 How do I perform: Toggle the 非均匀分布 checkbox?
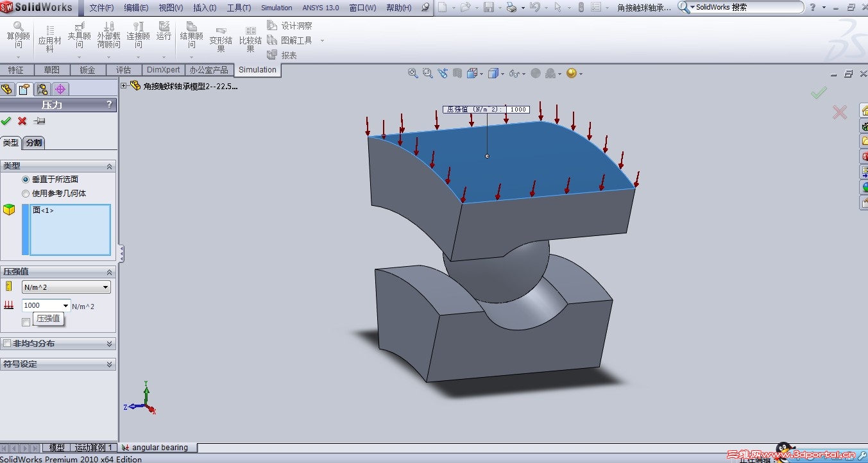7,344
